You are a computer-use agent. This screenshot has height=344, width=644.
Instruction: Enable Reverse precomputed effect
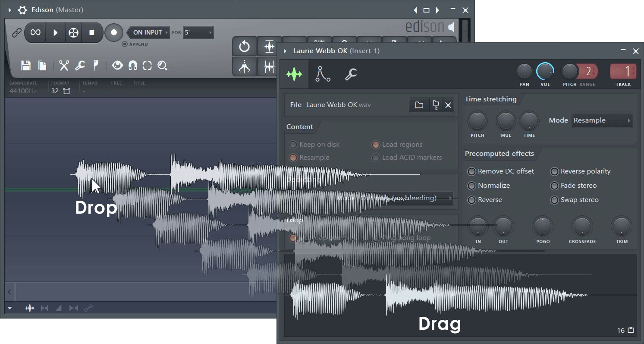485,200
